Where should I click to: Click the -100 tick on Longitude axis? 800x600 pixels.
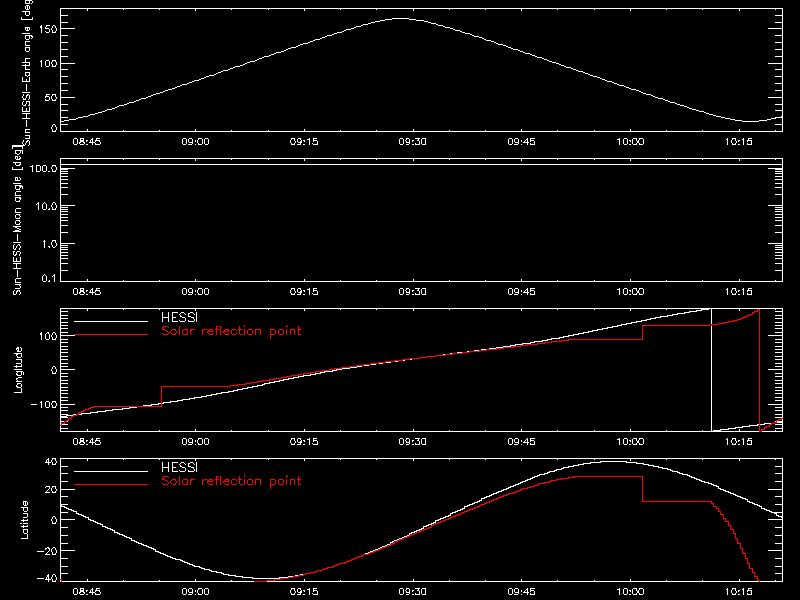[44, 404]
